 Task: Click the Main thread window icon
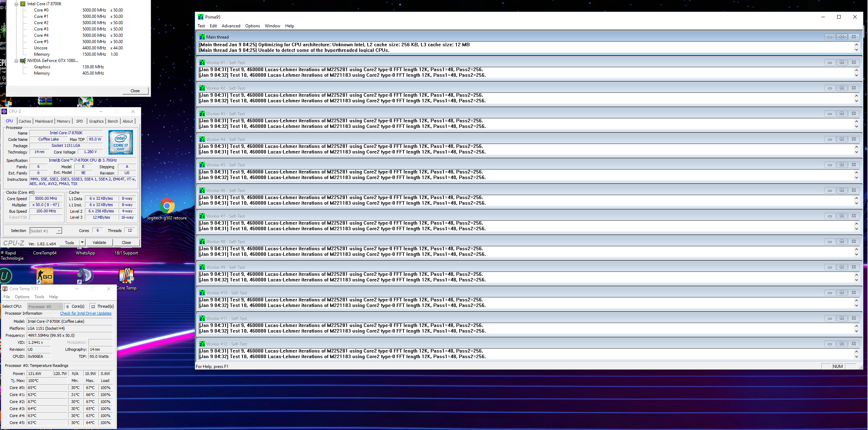pyautogui.click(x=202, y=37)
